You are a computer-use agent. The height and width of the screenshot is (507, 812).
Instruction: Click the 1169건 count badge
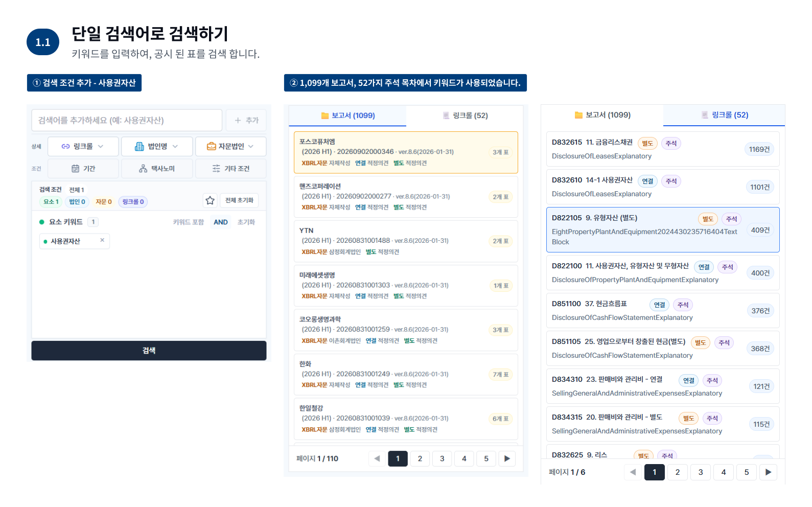coord(759,149)
